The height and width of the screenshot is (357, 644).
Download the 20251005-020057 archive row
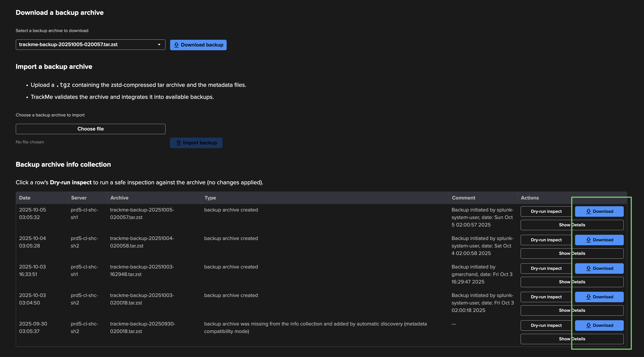(x=599, y=211)
